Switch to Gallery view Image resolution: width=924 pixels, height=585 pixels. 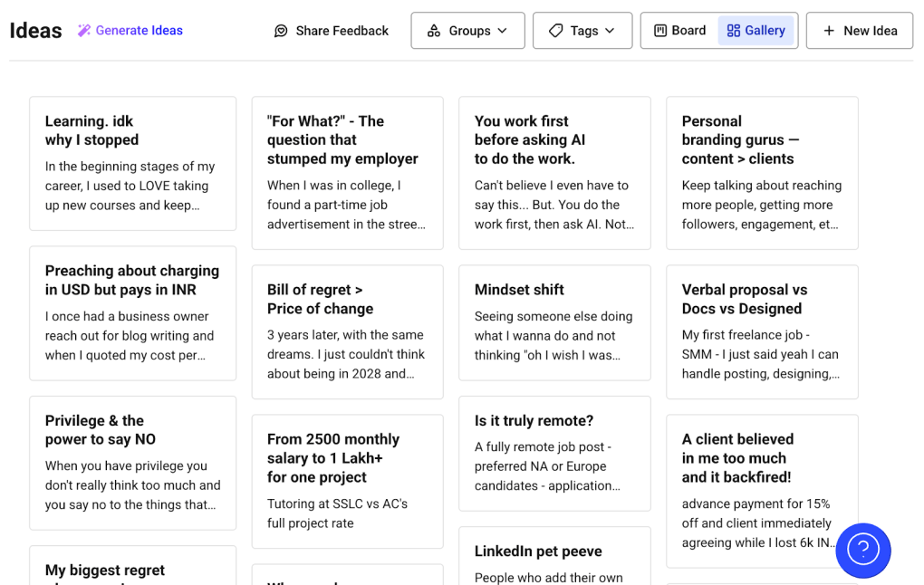(x=756, y=31)
